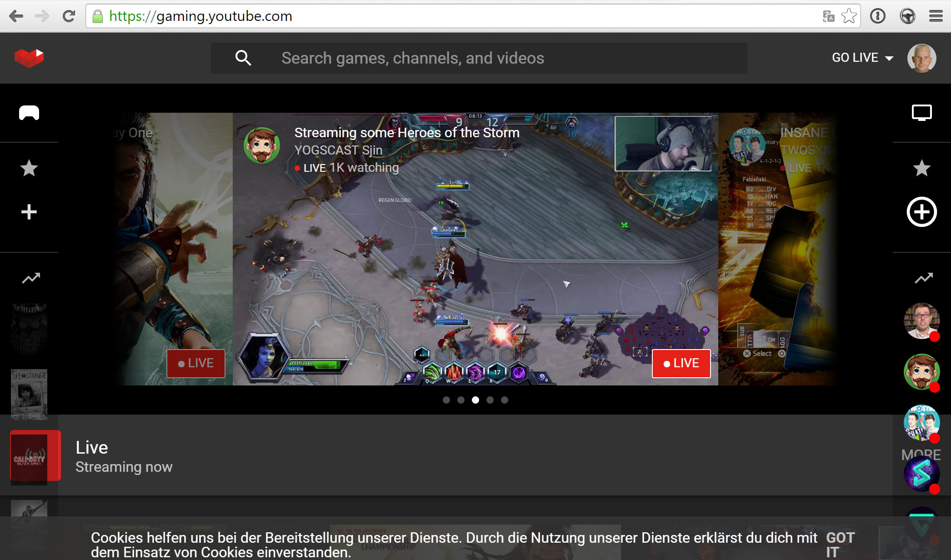Open the Chrome hamburger menu
Image resolution: width=951 pixels, height=560 pixels.
coord(936,16)
